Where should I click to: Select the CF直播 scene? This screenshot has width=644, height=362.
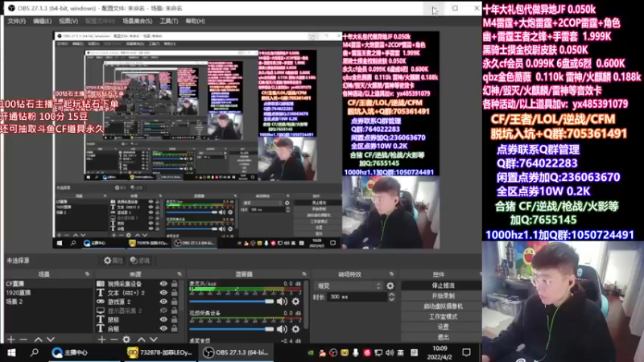[48, 284]
